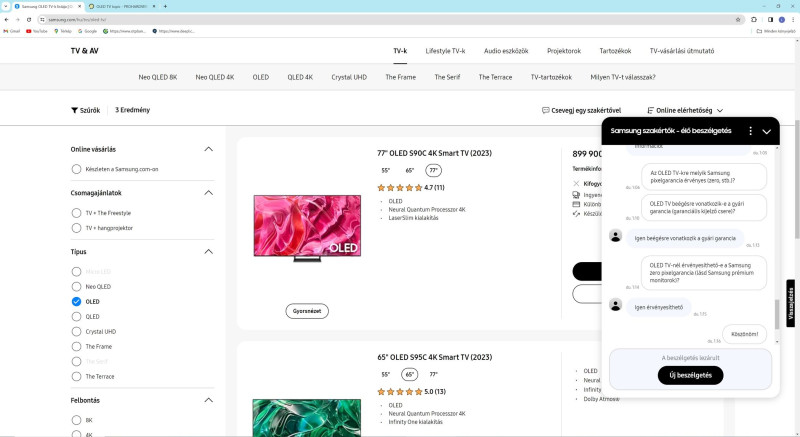800x437 pixels.
Task: Open the Szűrők filter icon
Action: point(74,110)
